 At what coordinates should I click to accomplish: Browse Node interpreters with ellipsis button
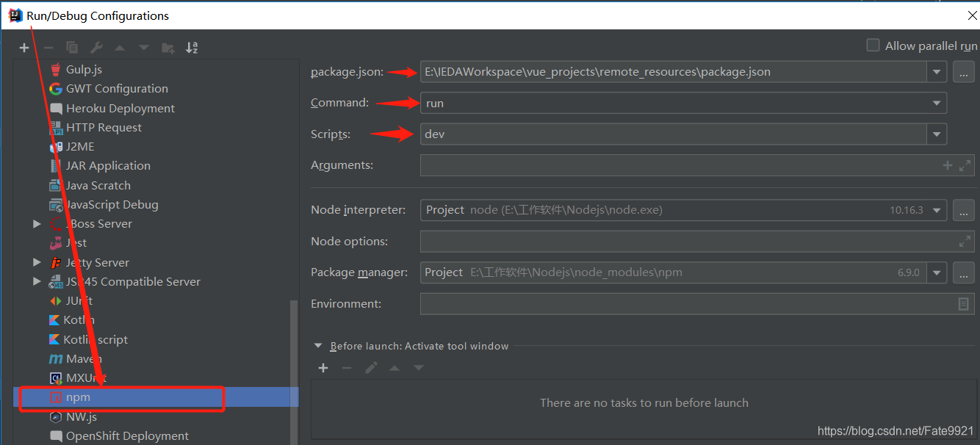click(x=964, y=210)
